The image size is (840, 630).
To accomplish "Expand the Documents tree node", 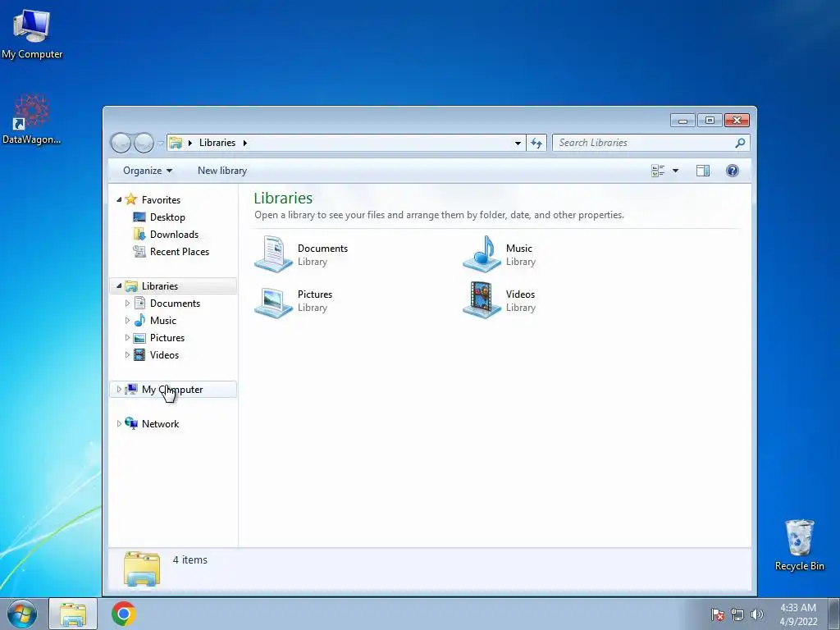I will pyautogui.click(x=127, y=304).
